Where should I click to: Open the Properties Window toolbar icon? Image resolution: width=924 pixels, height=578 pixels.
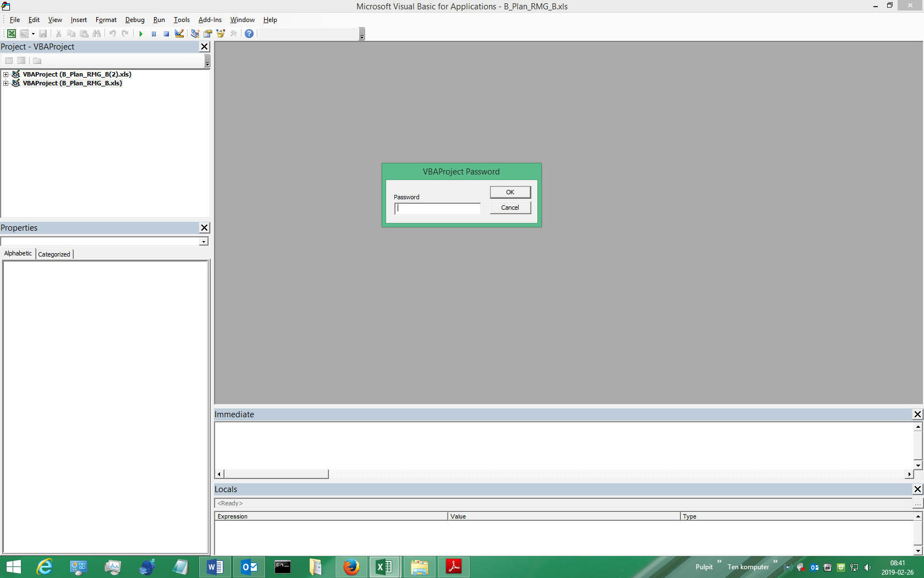(208, 34)
